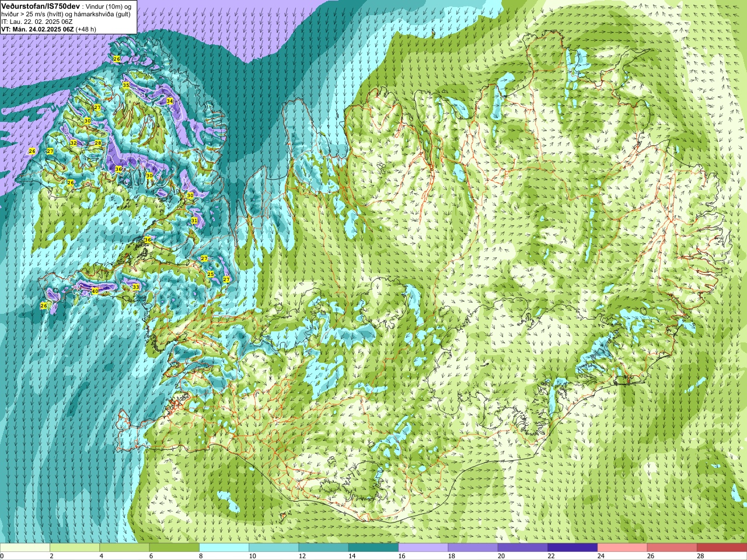The height and width of the screenshot is (560, 747).
Task: Click the yellow gust label 34
Action: 170,101
